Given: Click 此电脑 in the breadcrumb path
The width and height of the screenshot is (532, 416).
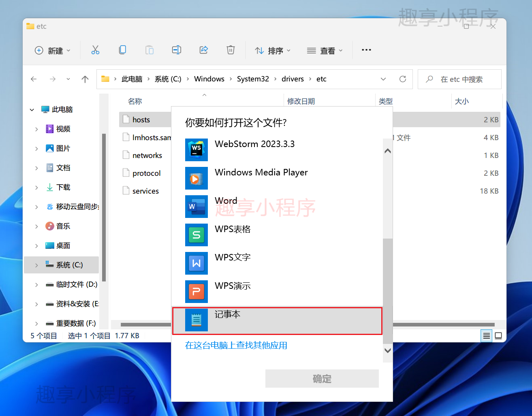Looking at the screenshot, I should coord(132,79).
